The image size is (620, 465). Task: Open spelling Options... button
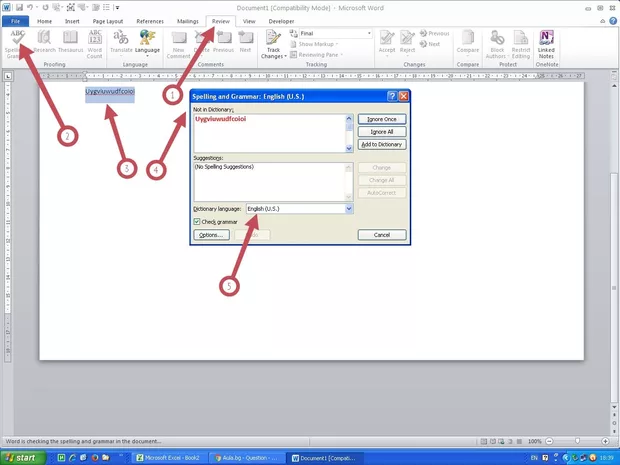211,235
